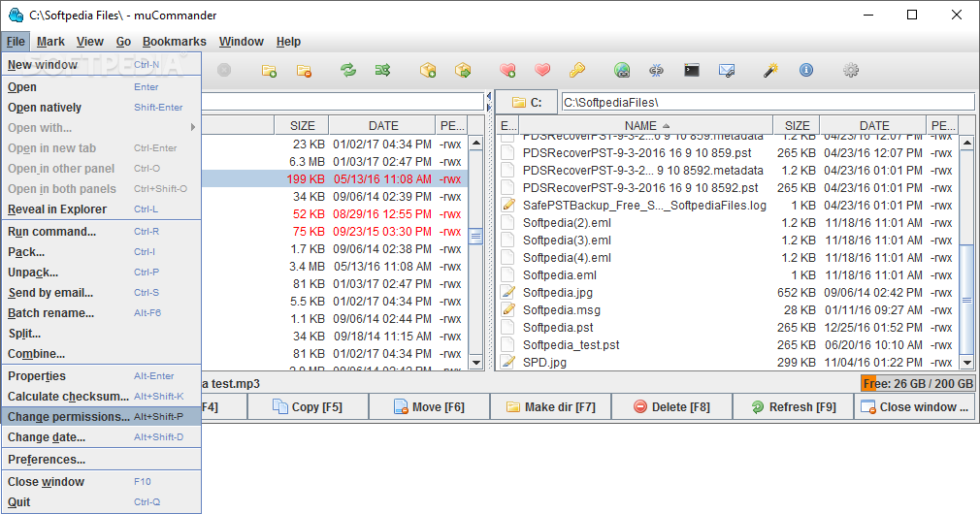The image size is (980, 514).
Task: Click file icon next to SPD.jpg
Action: [x=508, y=363]
